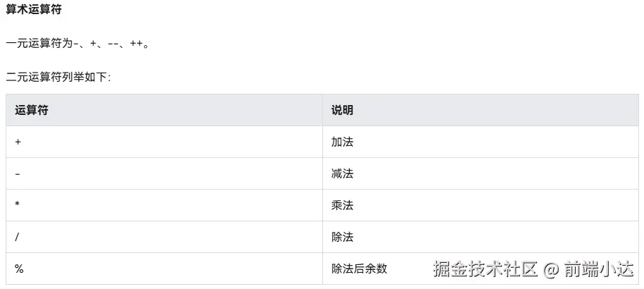Click the @ symbol in the watermark

pos(551,269)
